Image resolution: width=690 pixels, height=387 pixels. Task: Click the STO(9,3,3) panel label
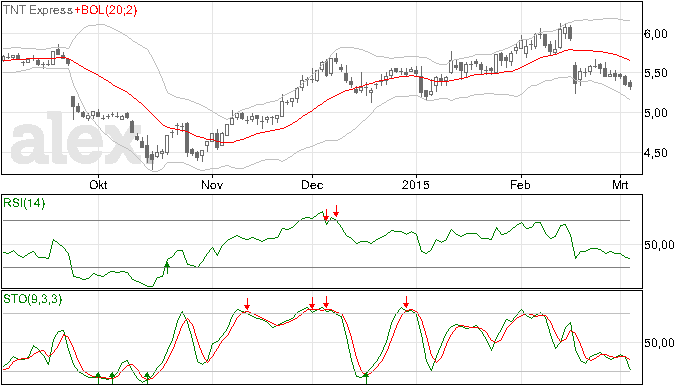[x=33, y=299]
